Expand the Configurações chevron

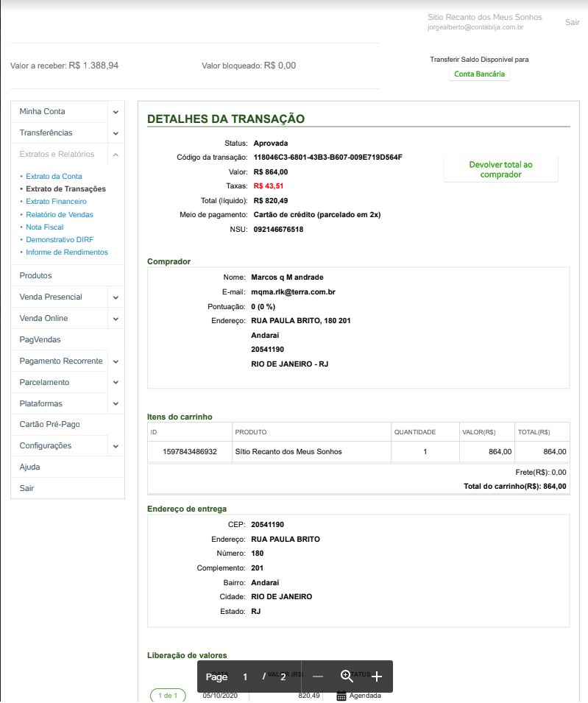pos(116,446)
